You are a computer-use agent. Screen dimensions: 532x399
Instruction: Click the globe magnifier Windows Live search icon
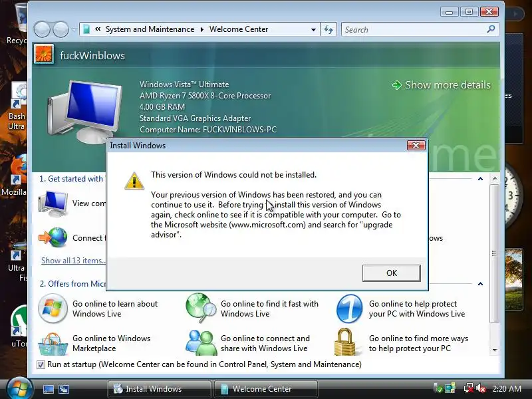tap(201, 308)
